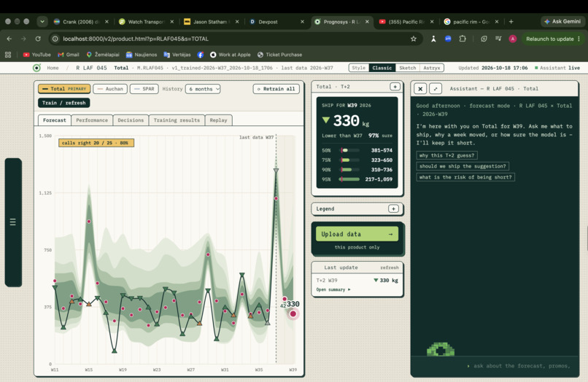Click the 'calls right 20 / 25' badge
The image size is (588, 382).
96,143
